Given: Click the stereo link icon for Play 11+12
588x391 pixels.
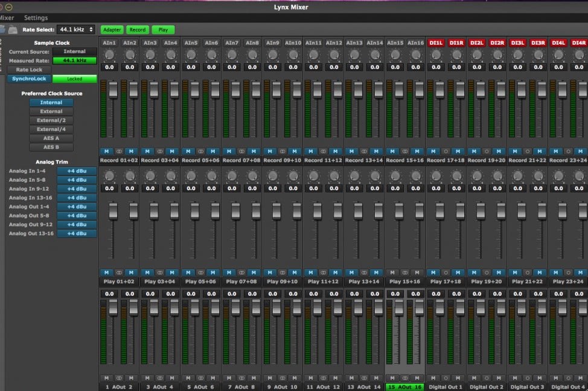Looking at the screenshot, I should pos(323,273).
